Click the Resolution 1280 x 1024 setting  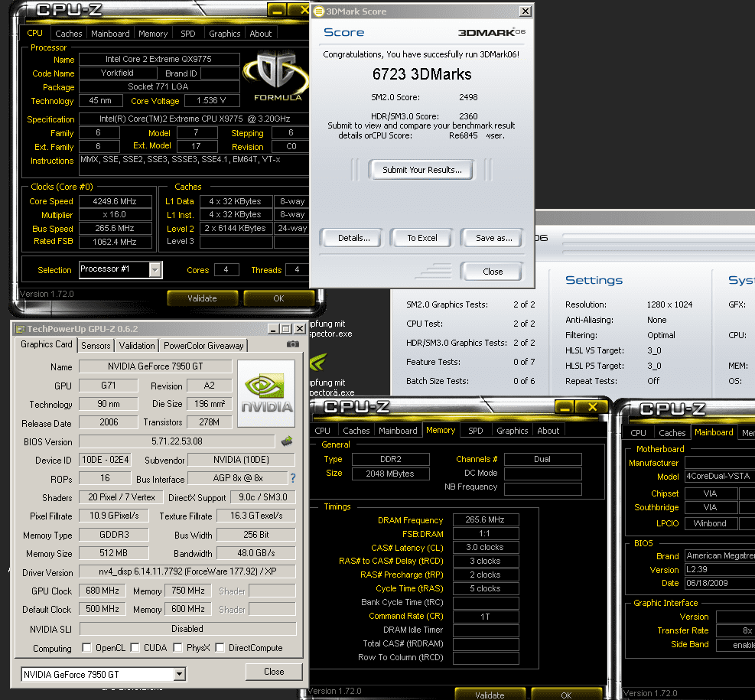coord(669,304)
